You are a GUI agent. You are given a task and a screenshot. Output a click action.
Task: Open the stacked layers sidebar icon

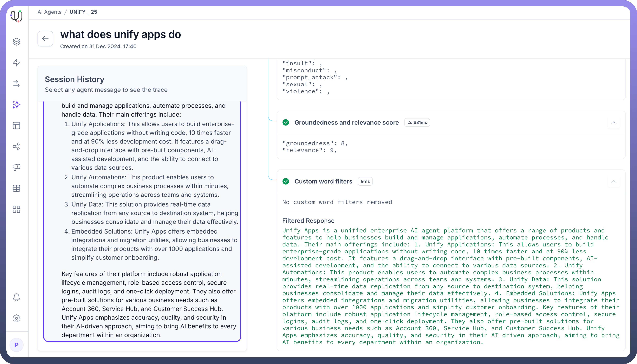click(x=17, y=42)
